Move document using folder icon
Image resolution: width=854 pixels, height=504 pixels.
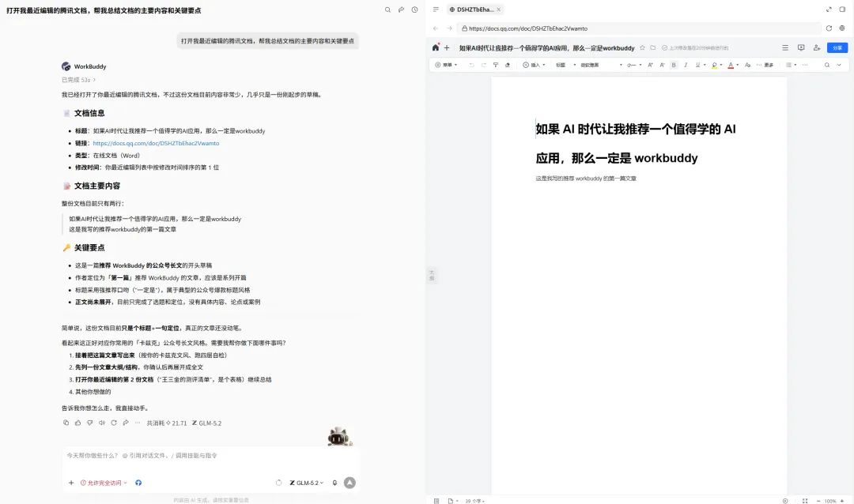point(653,48)
